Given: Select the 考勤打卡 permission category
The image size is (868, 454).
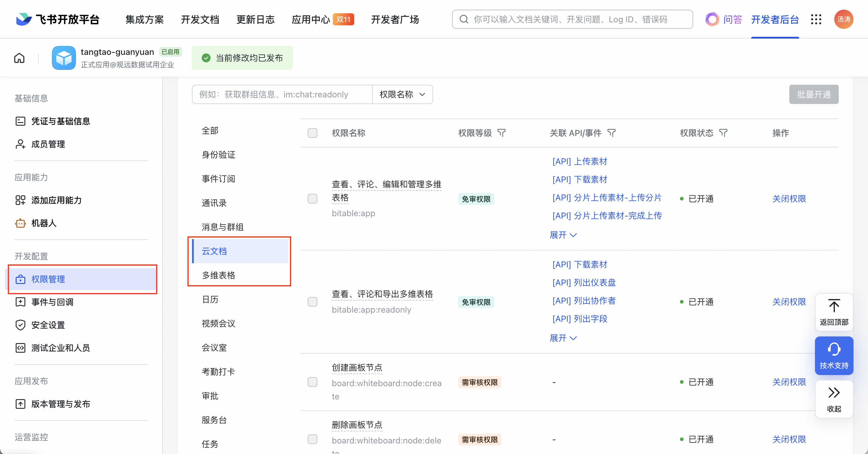Looking at the screenshot, I should coord(218,371).
